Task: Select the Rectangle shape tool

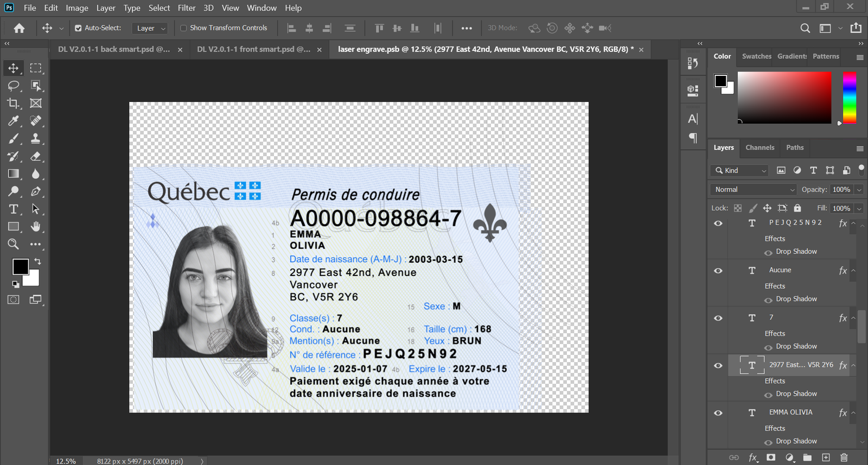Action: tap(14, 227)
